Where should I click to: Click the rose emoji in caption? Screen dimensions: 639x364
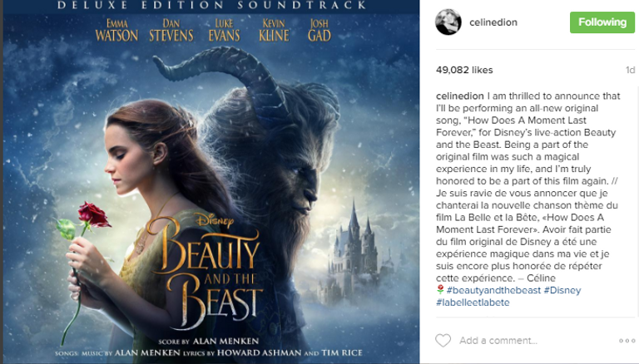click(440, 289)
